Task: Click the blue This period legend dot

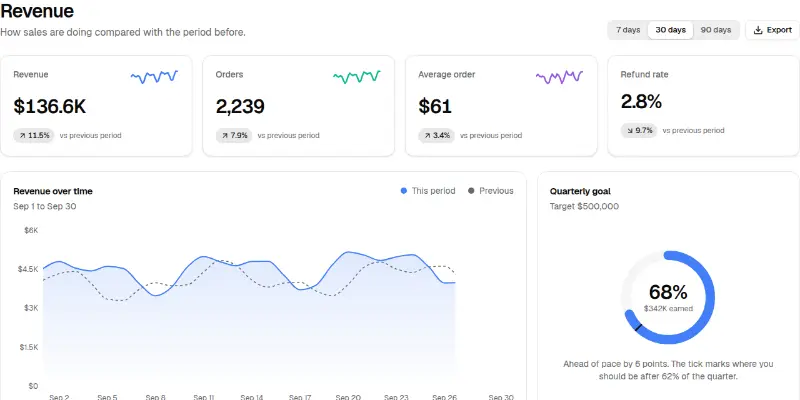Action: coord(404,191)
